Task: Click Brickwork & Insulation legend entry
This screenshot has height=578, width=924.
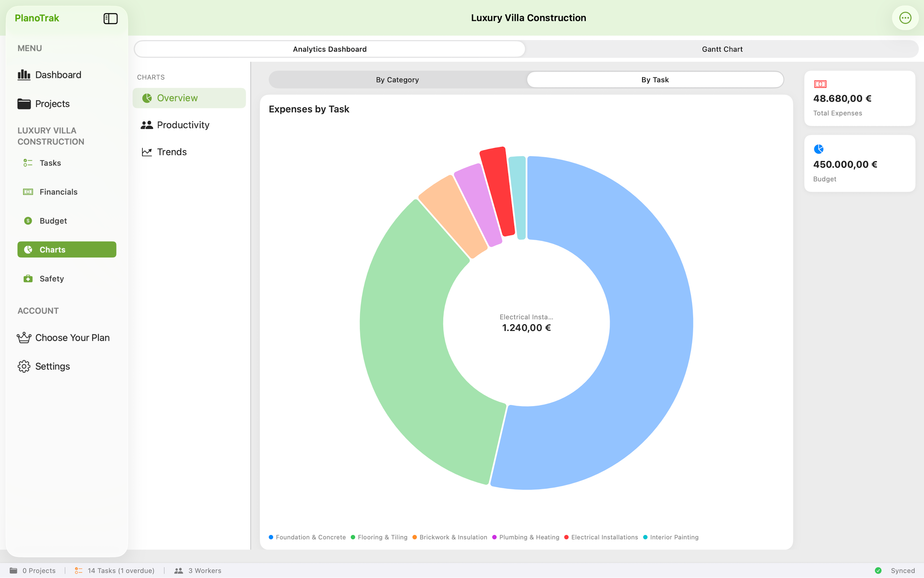Action: (x=450, y=537)
